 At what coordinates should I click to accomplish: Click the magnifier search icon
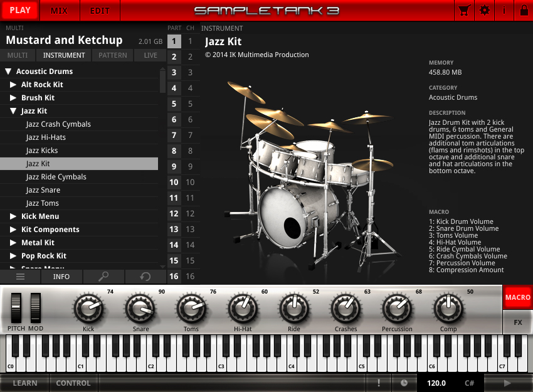pyautogui.click(x=103, y=277)
